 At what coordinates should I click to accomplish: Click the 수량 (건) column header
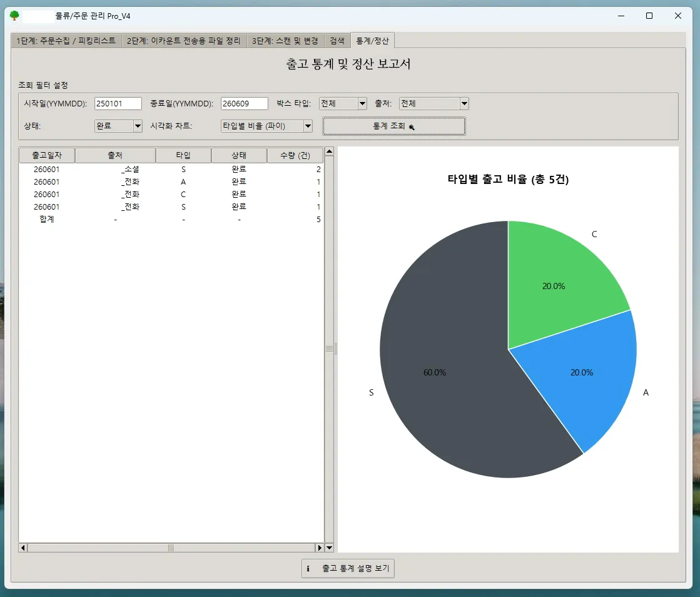(295, 155)
